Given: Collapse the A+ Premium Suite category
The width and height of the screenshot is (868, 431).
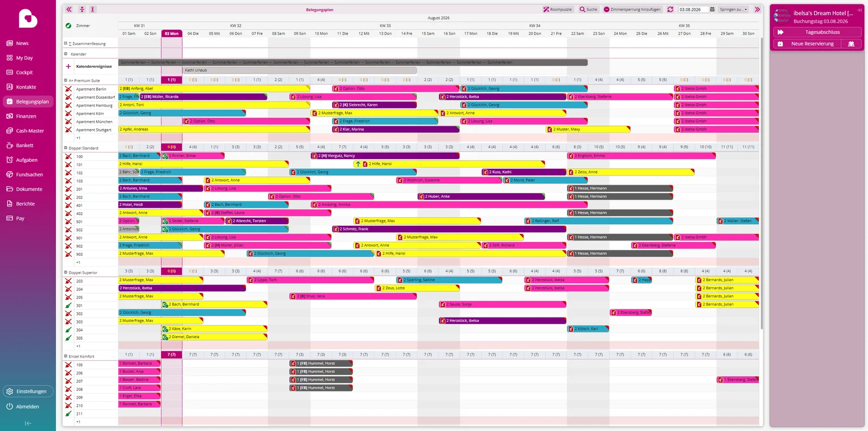Looking at the screenshot, I should coord(66,80).
